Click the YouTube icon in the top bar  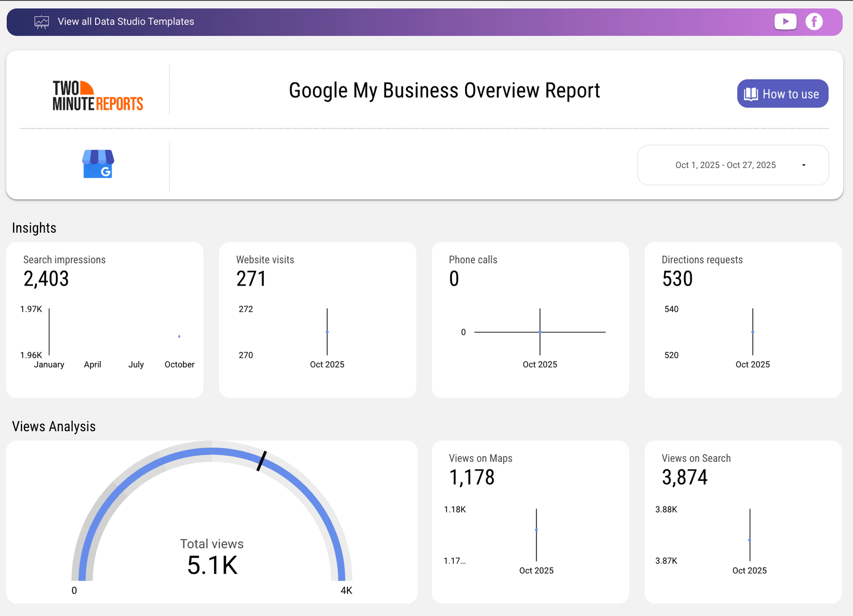click(785, 21)
